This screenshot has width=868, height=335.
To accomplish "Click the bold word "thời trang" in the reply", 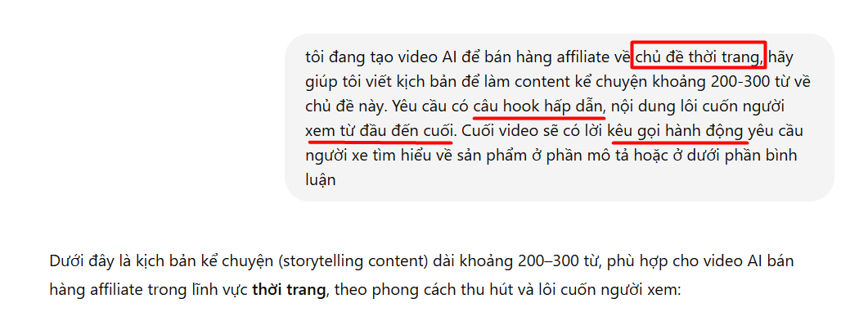I will 289,289.
